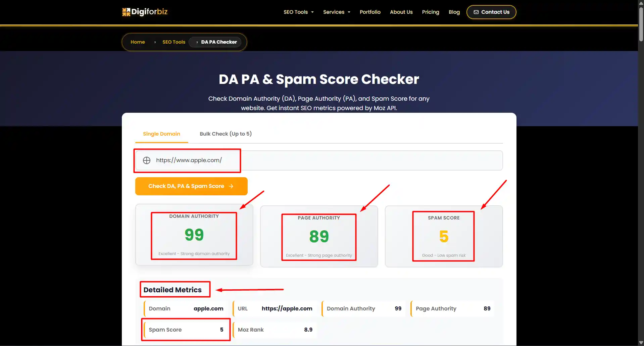Expand the SEO Tools dropdown menu
This screenshot has height=346, width=644.
click(x=298, y=12)
